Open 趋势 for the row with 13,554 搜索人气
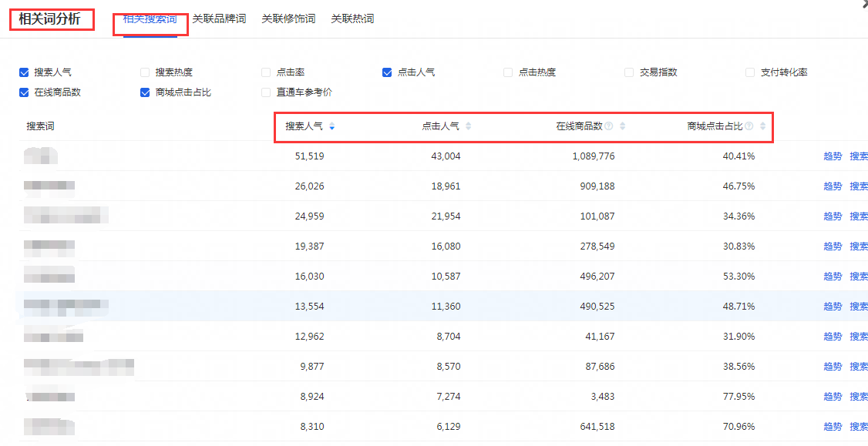868x446 pixels. (x=833, y=307)
